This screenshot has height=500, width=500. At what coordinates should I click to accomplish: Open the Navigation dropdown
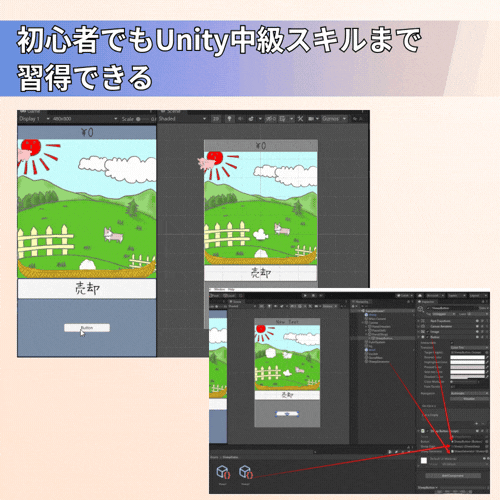pos(469,393)
